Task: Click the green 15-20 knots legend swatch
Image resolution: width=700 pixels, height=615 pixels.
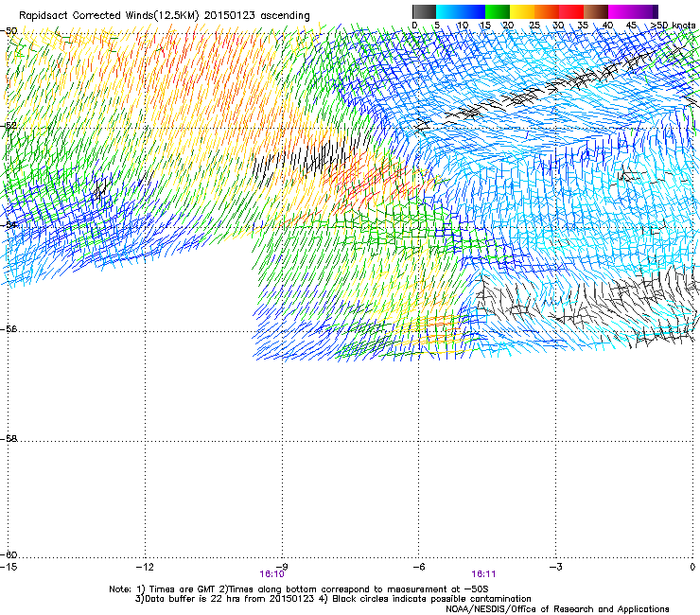Action: pyautogui.click(x=498, y=11)
